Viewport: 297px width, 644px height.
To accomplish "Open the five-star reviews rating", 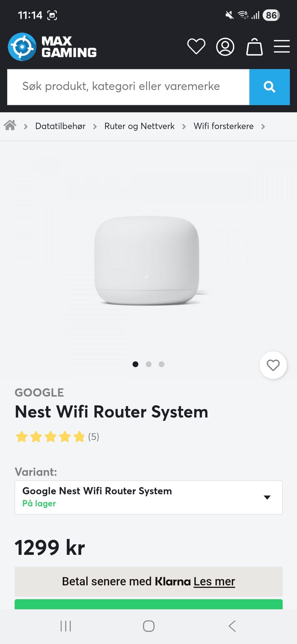I will pos(57,437).
